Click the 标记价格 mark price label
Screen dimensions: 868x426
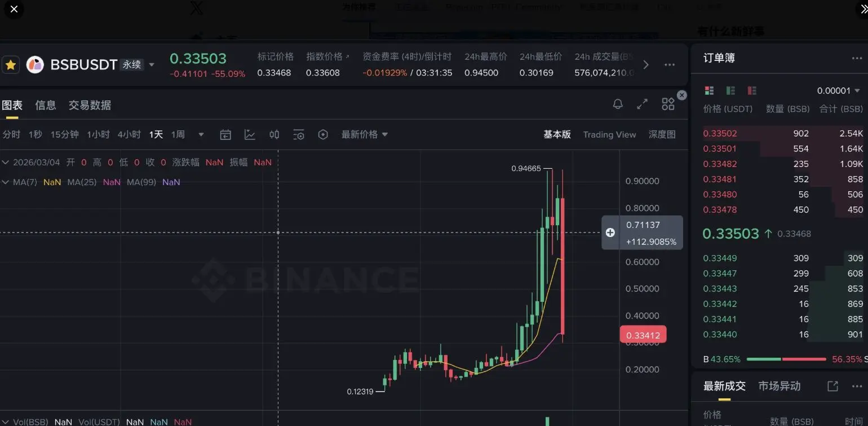tap(276, 56)
